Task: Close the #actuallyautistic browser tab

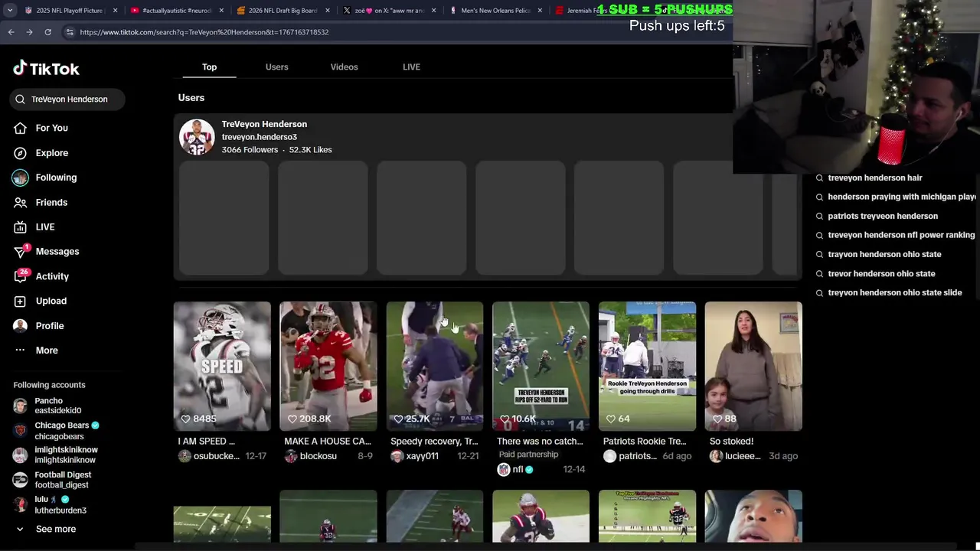Action: click(221, 11)
